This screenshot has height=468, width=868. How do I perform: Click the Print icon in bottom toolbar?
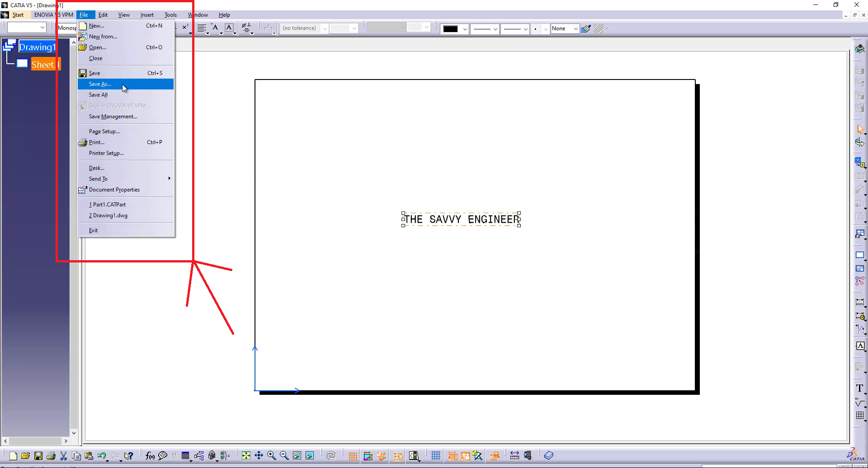pos(51,455)
